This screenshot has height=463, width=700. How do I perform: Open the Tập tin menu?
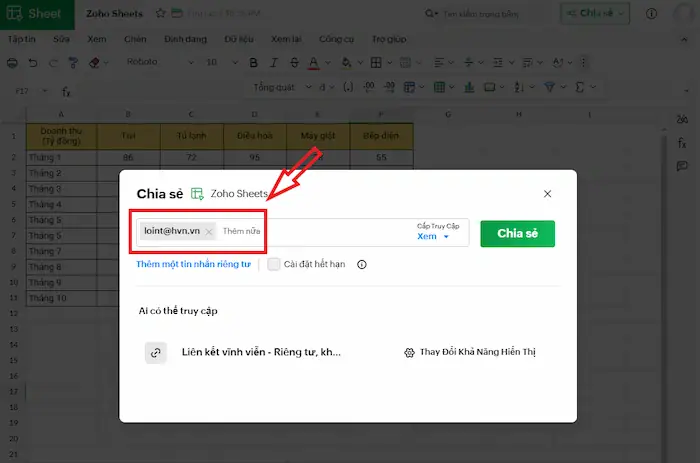point(21,39)
